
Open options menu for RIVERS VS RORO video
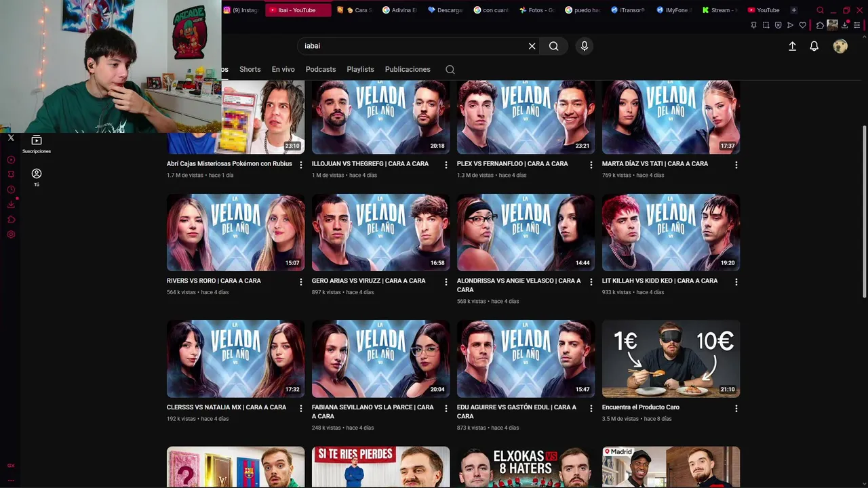300,282
